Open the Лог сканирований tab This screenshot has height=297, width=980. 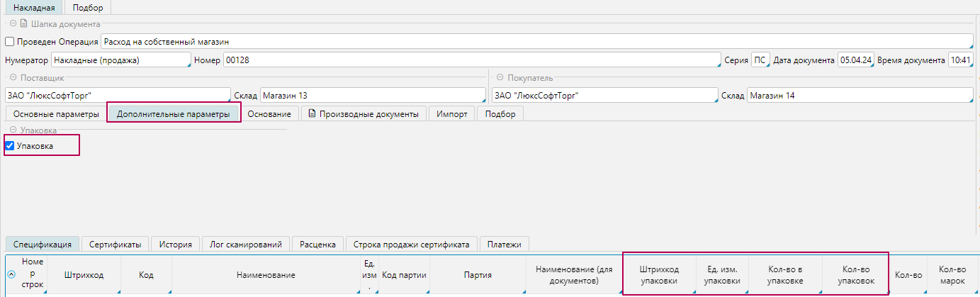(x=245, y=245)
